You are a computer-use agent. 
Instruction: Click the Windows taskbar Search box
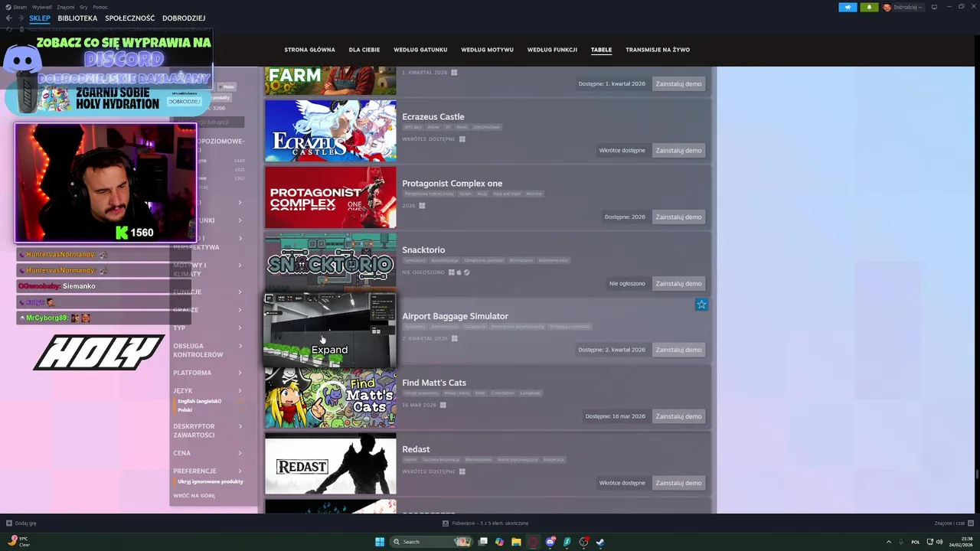(431, 542)
